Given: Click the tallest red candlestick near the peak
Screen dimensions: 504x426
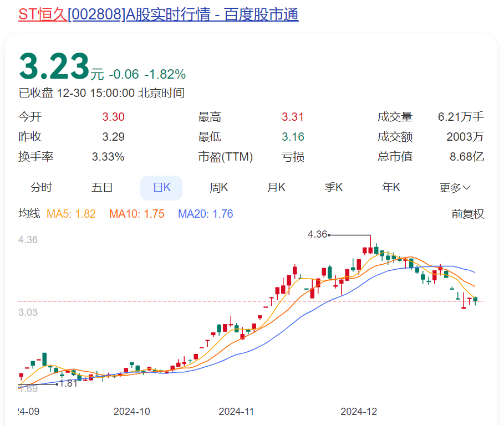Looking at the screenshot, I should 370,249.
